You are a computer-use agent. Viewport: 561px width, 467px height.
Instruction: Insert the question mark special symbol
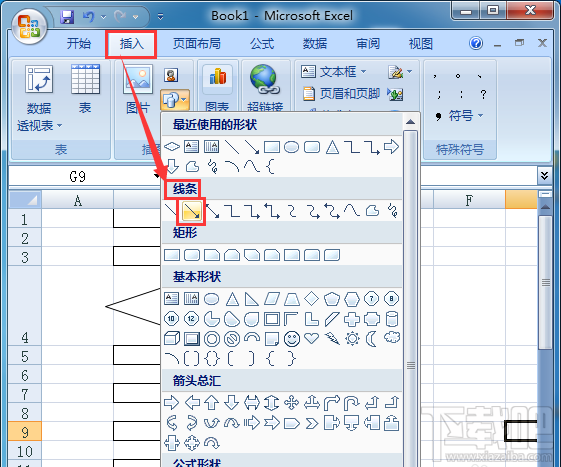click(483, 94)
